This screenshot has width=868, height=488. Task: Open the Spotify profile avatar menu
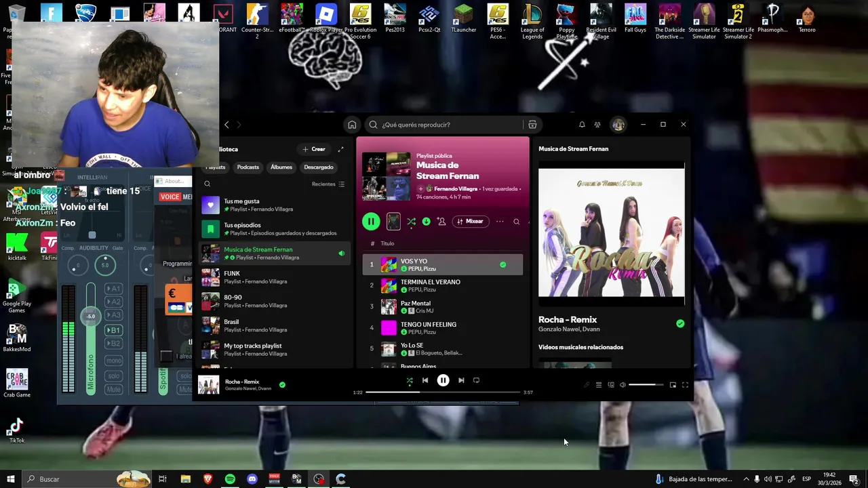pyautogui.click(x=618, y=125)
